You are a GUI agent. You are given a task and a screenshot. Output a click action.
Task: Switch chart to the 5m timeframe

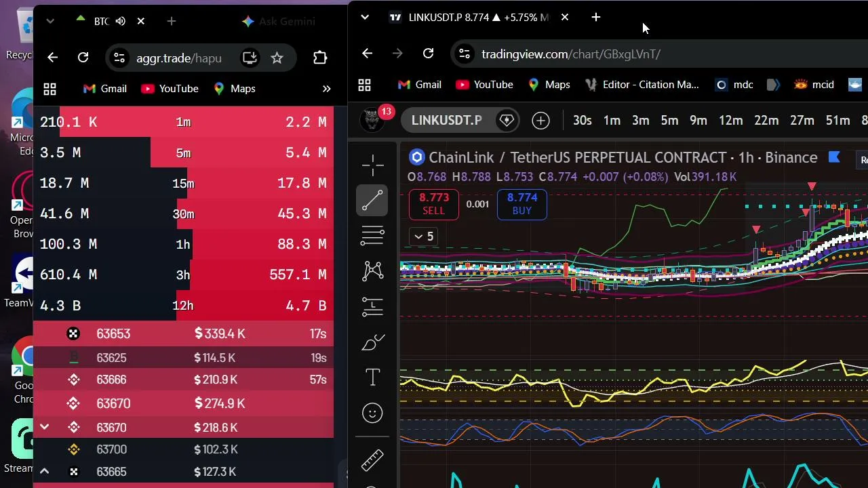pyautogui.click(x=669, y=120)
